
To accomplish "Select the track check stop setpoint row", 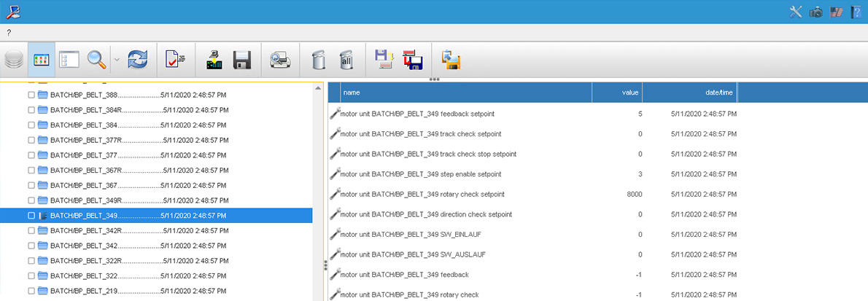I will coord(532,154).
